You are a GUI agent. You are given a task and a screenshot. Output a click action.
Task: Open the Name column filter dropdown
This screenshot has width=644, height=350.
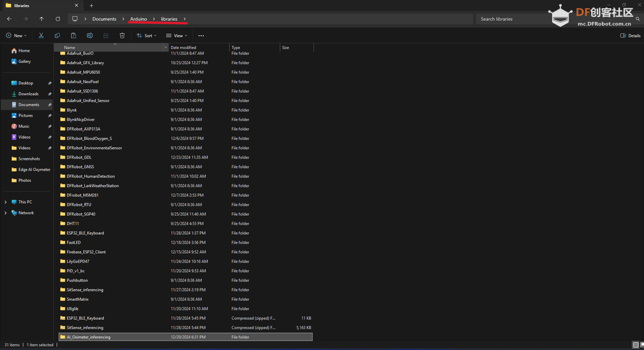point(165,48)
